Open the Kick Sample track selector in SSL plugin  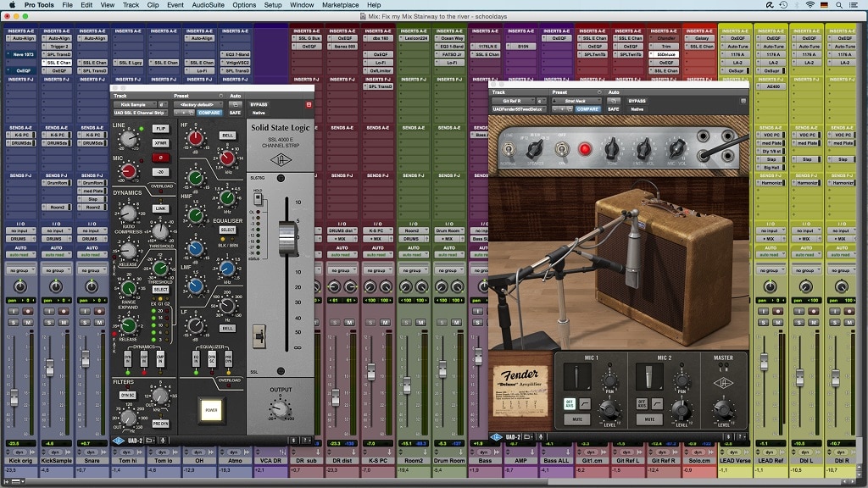(x=135, y=104)
